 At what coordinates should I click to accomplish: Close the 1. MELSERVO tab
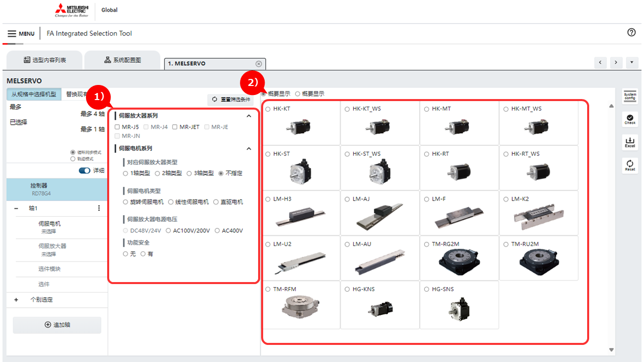[x=259, y=64]
